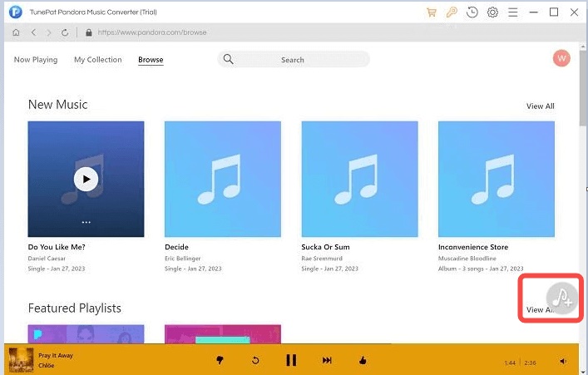Thumb up the current track
The height and width of the screenshot is (375, 588).
pyautogui.click(x=363, y=360)
